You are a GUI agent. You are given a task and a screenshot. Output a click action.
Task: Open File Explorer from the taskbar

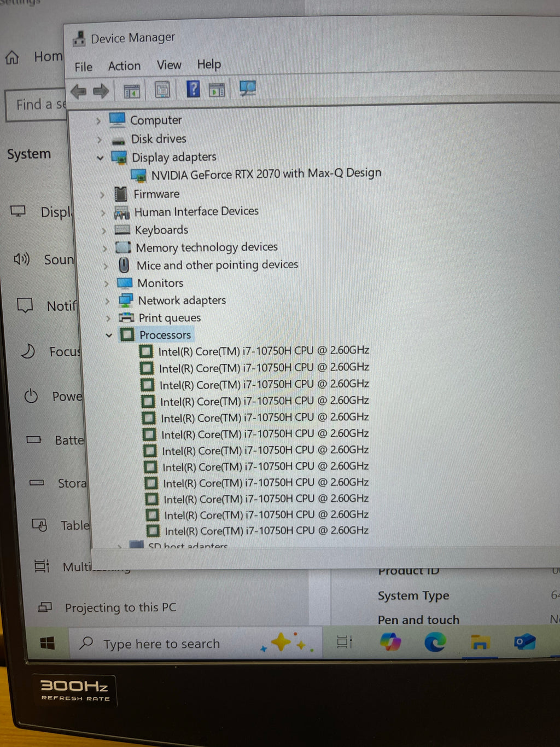[x=480, y=642]
